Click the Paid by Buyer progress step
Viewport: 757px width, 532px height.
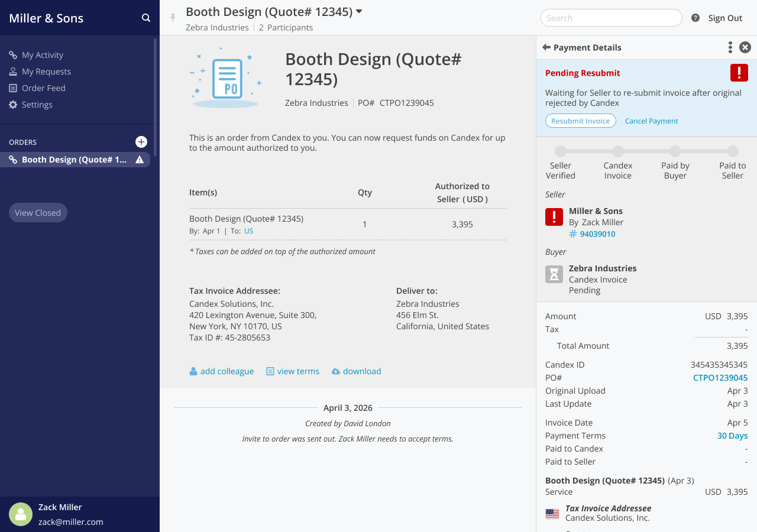(x=675, y=151)
